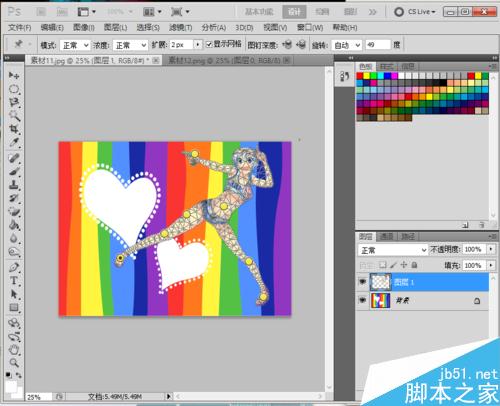Viewport: 500px width, 406px height.
Task: Open the Filter menu
Action: (180, 27)
